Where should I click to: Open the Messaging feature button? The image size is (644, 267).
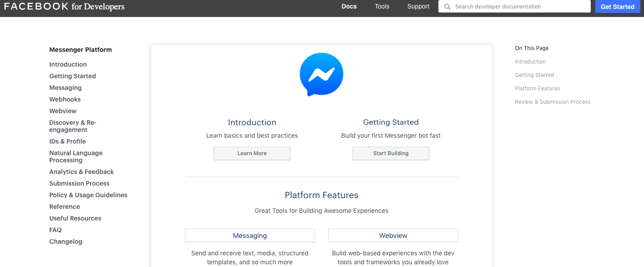(250, 236)
